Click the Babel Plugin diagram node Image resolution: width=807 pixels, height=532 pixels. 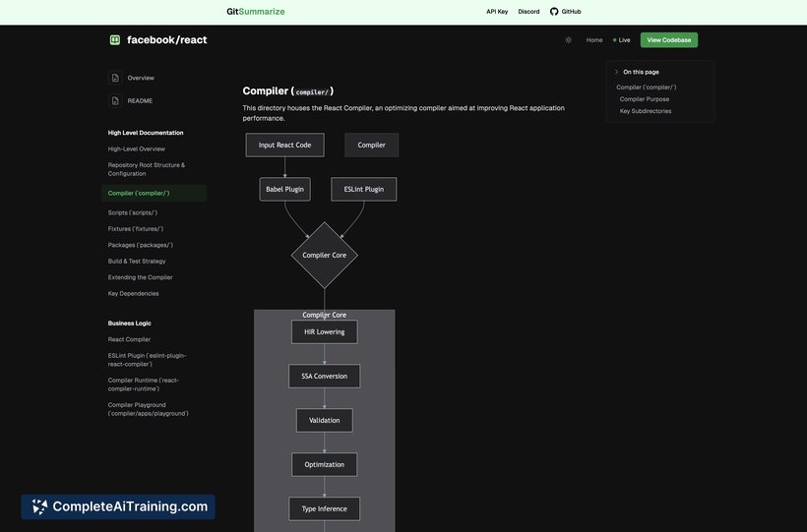284,190
